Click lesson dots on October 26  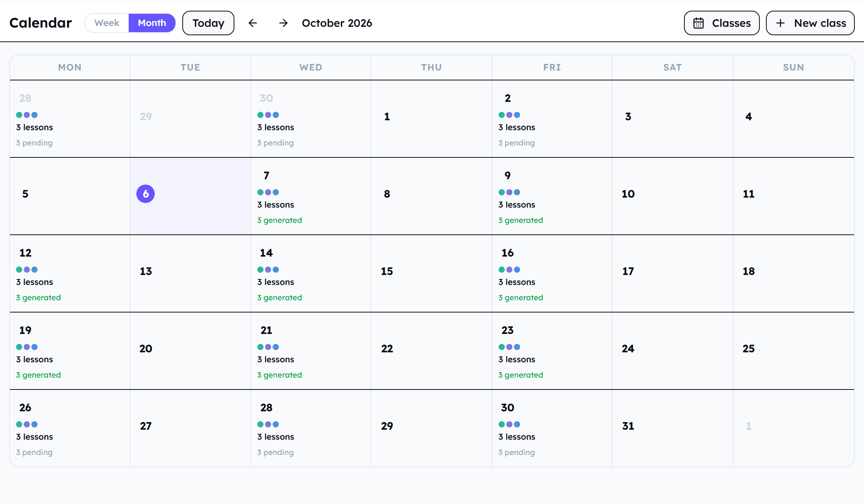point(27,424)
